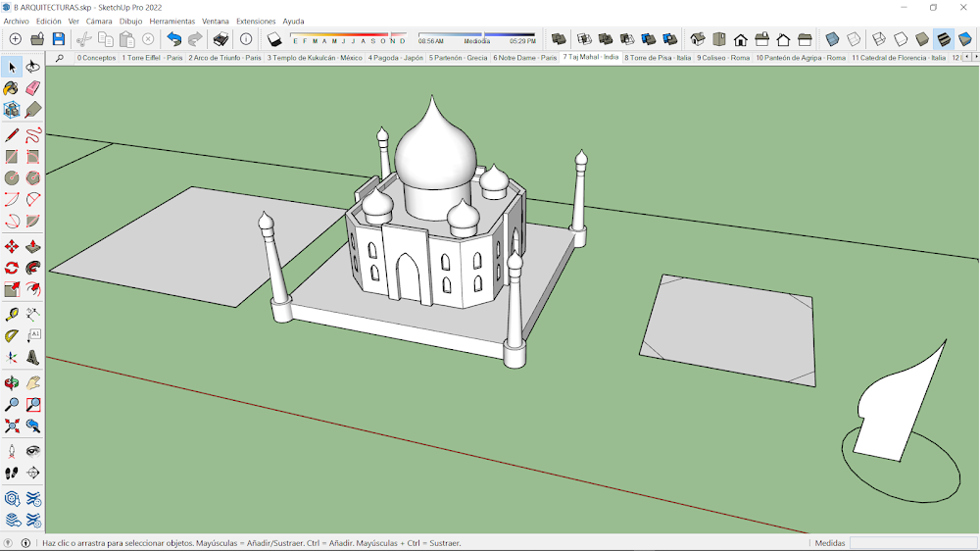The width and height of the screenshot is (980, 551).
Task: Select the Pan hand tool
Action: tap(33, 382)
